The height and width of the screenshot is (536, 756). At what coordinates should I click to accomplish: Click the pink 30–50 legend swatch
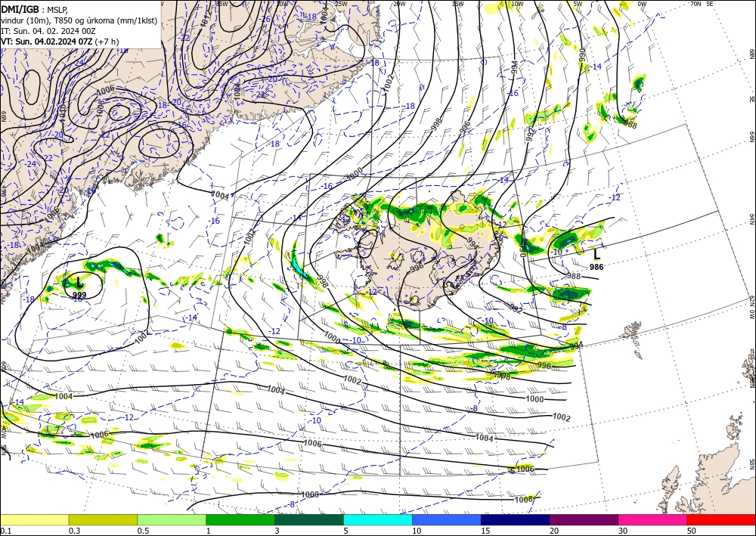[653, 519]
